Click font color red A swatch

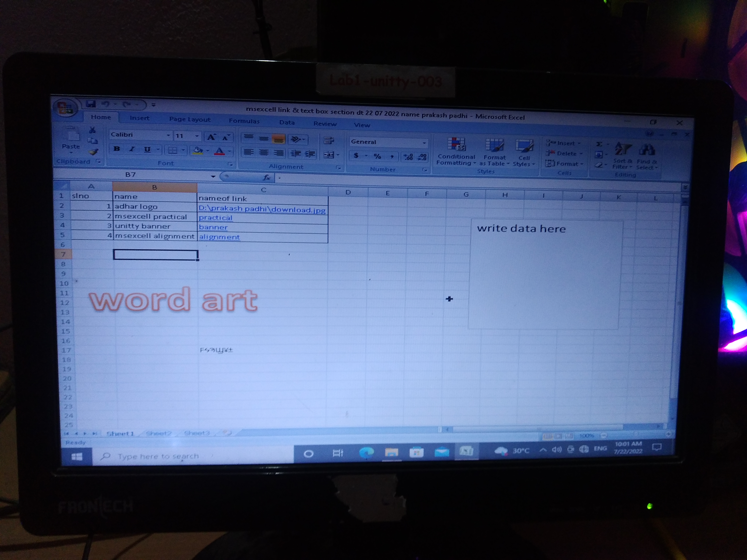(x=220, y=151)
